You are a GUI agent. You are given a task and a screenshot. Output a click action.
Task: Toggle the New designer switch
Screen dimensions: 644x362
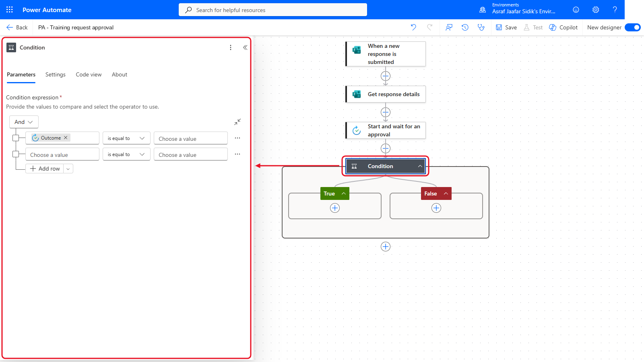click(633, 27)
